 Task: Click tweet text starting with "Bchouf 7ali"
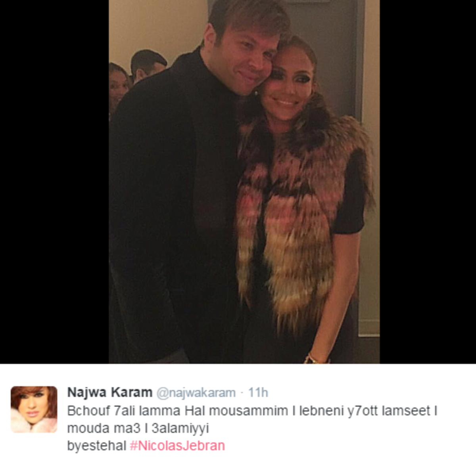(252, 428)
